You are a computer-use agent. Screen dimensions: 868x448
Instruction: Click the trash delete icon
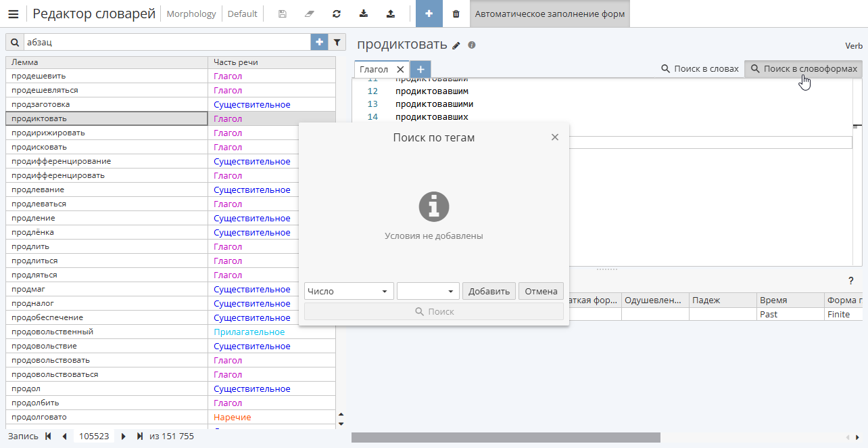[456, 14]
